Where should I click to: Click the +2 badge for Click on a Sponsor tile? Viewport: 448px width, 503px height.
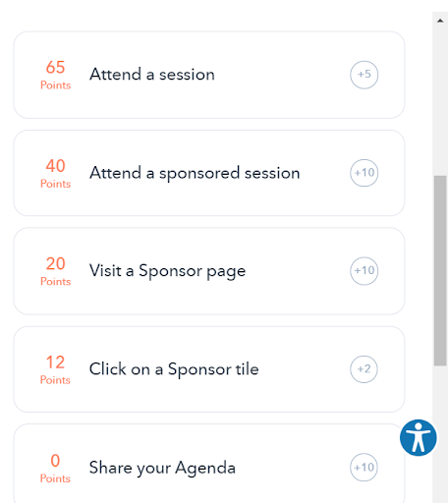(x=364, y=369)
